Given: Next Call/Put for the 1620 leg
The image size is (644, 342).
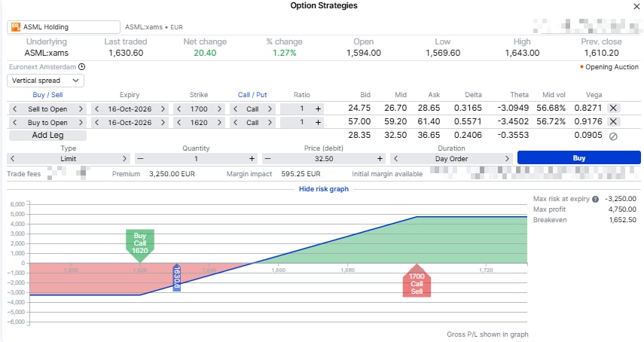Looking at the screenshot, I should [270, 122].
